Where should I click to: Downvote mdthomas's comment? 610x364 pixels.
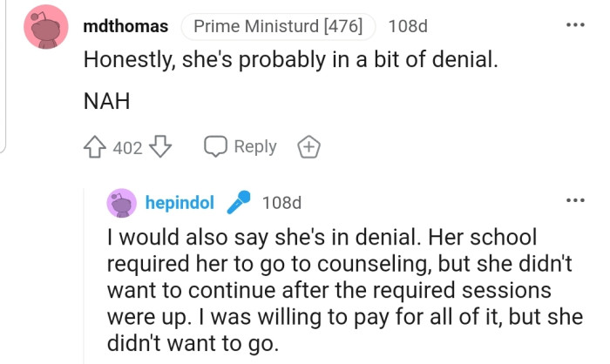click(159, 147)
